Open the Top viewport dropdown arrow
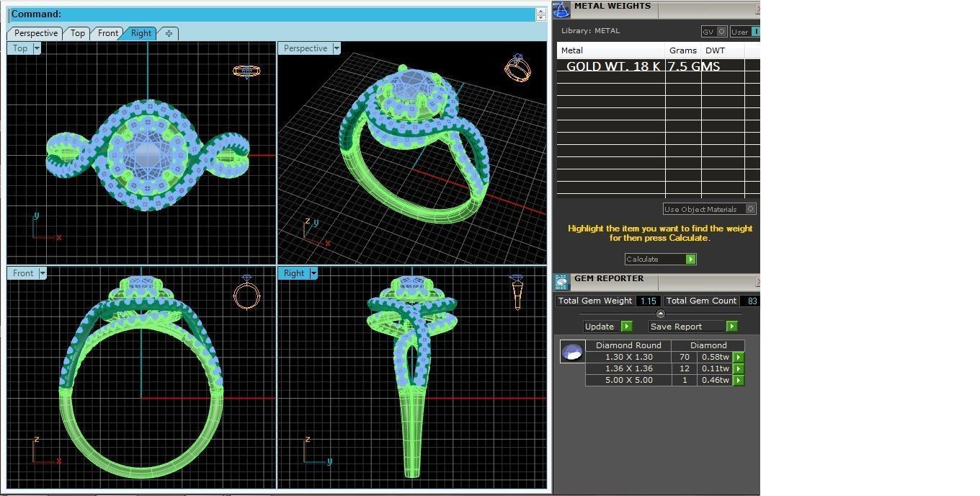 pos(37,48)
